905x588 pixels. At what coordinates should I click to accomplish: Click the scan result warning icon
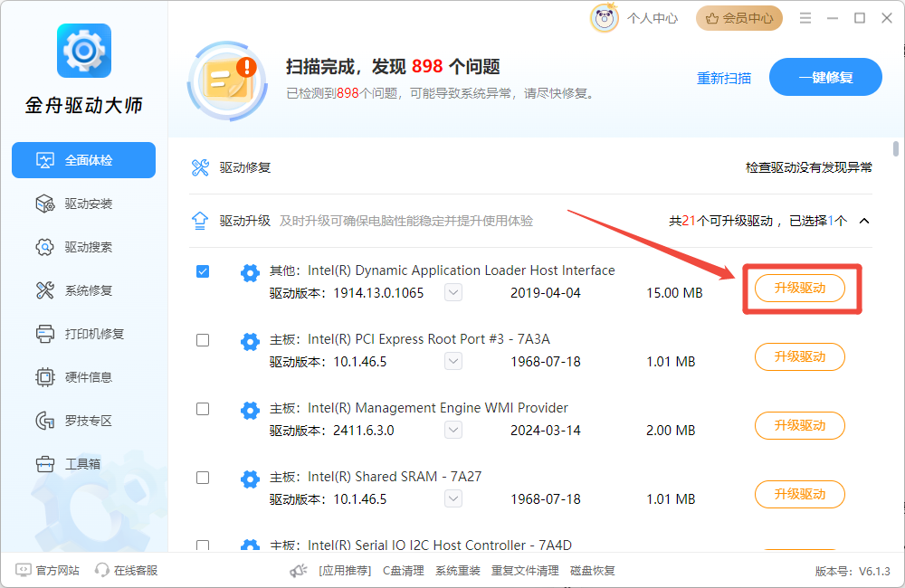tap(229, 81)
